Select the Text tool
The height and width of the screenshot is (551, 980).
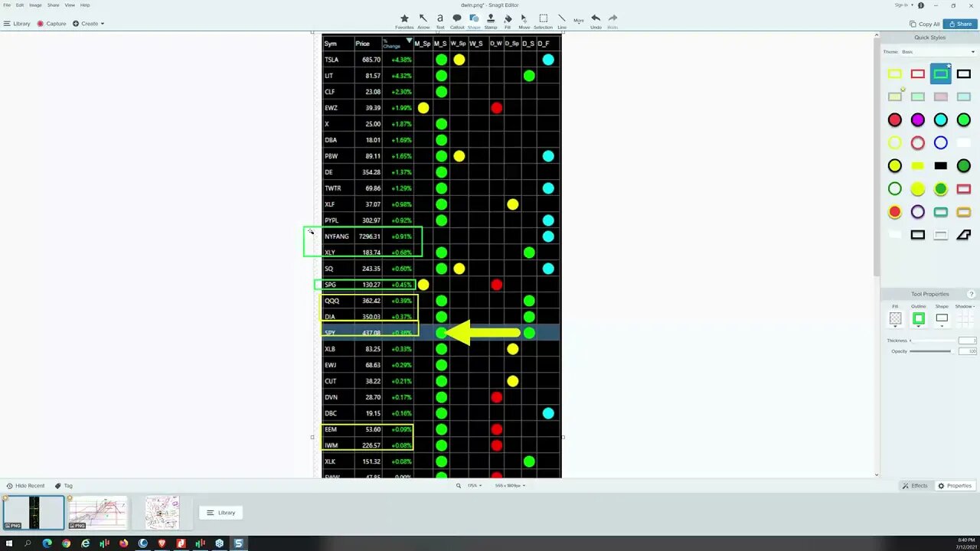coord(440,21)
